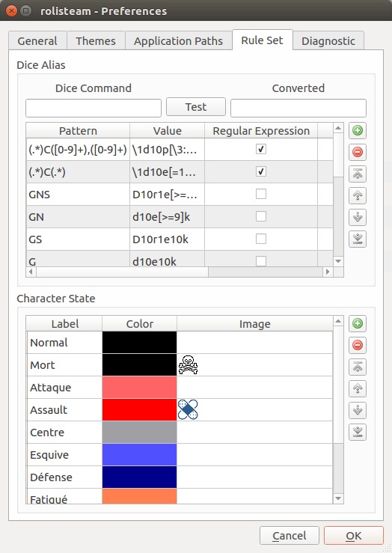Click the Test button
The width and height of the screenshot is (392, 553).
coord(196,107)
